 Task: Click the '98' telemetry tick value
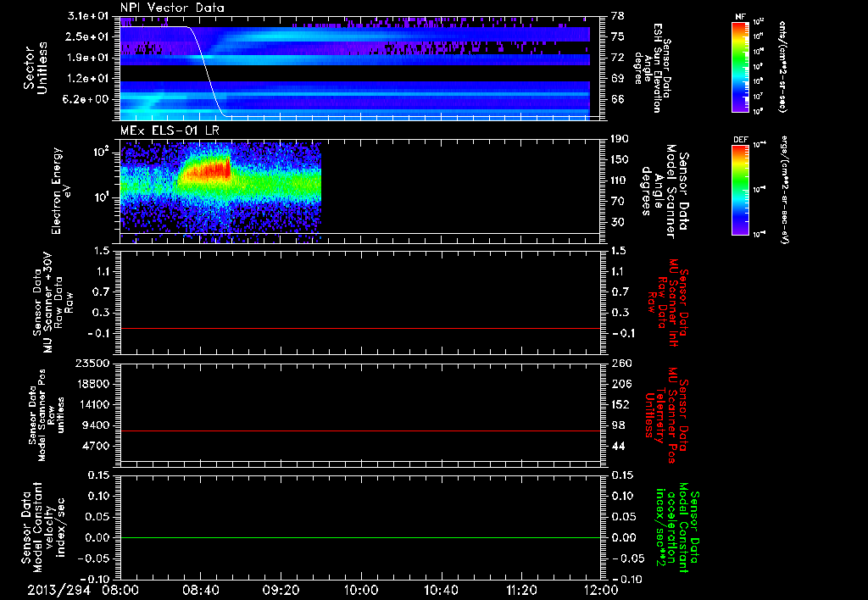(x=618, y=425)
